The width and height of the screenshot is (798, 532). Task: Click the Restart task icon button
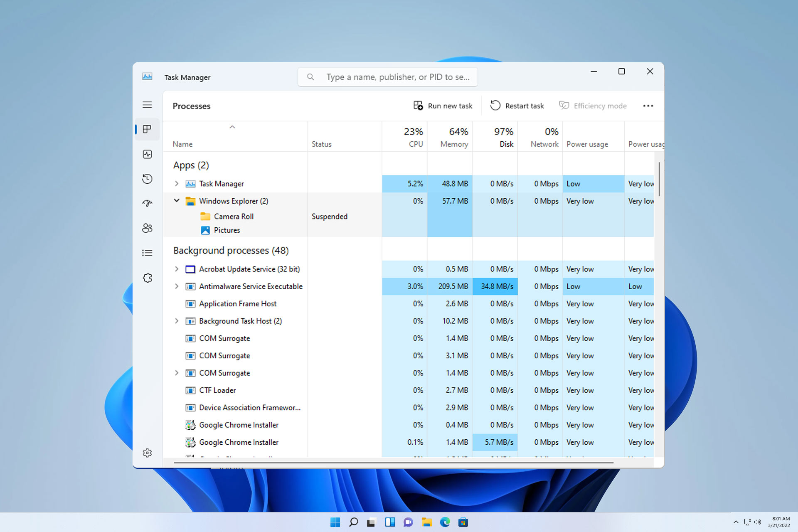[495, 106]
